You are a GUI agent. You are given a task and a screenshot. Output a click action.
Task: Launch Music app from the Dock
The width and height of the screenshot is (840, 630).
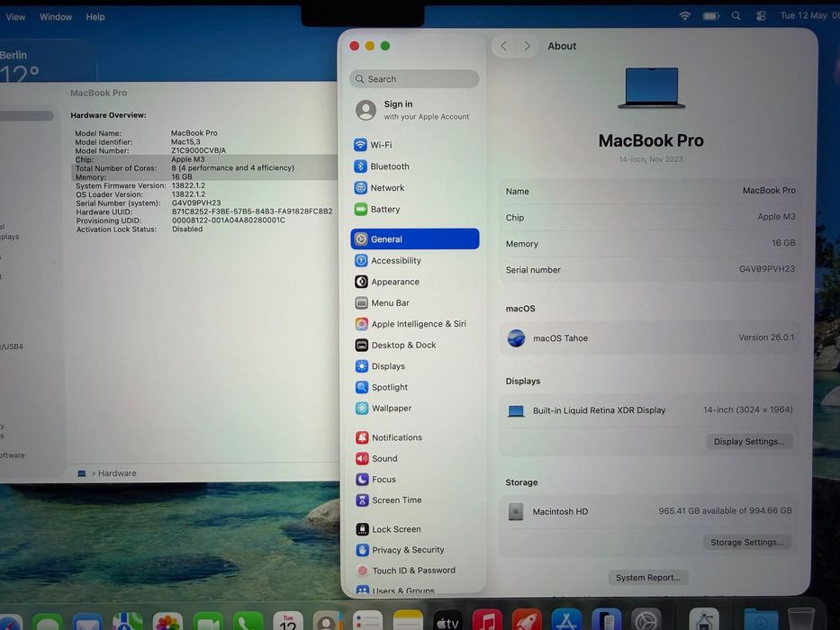(487, 621)
